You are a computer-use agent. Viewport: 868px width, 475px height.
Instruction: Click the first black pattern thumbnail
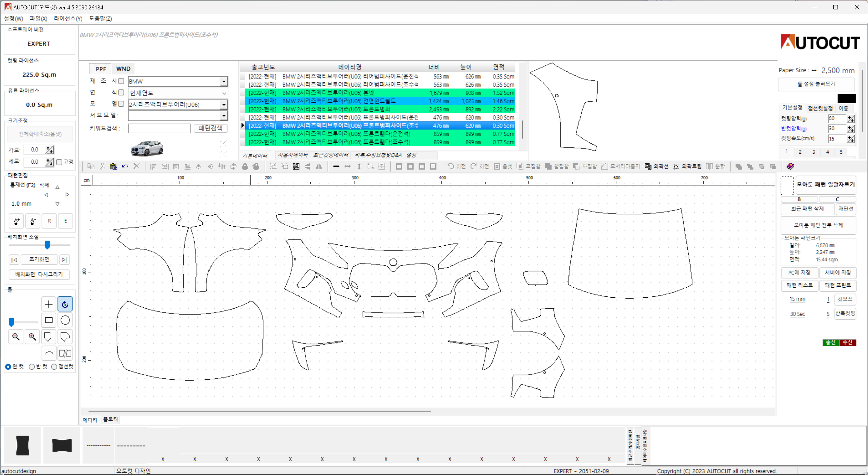pos(22,445)
